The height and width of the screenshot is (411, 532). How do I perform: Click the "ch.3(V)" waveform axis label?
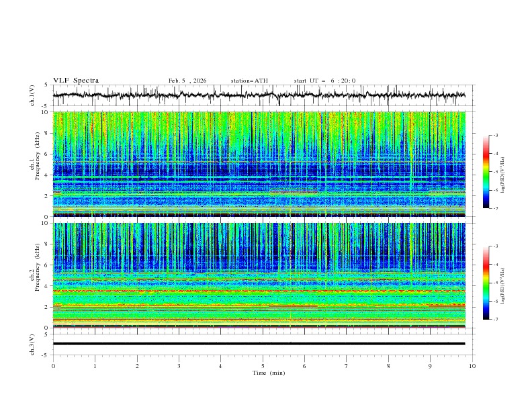coord(32,345)
